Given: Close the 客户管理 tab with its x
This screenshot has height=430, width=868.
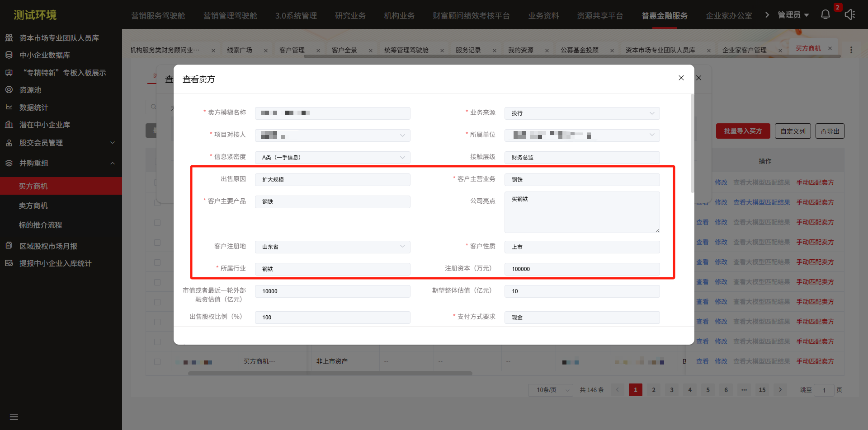Looking at the screenshot, I should click(x=318, y=51).
